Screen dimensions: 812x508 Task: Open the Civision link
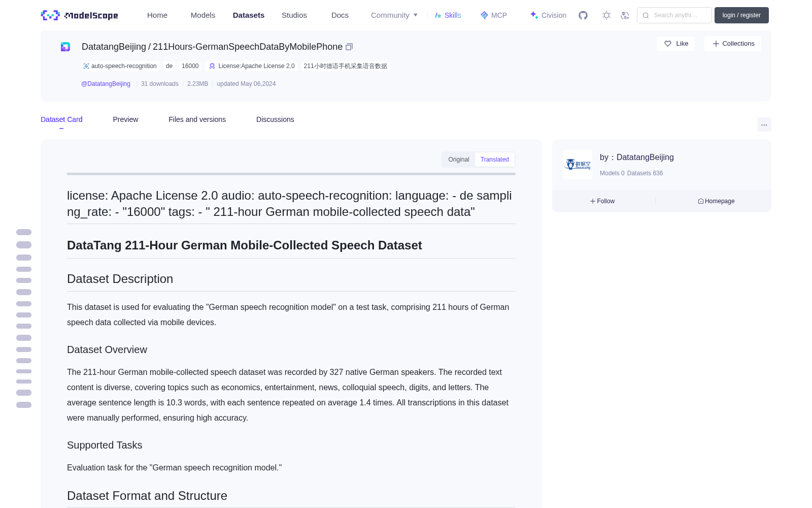pyautogui.click(x=548, y=15)
